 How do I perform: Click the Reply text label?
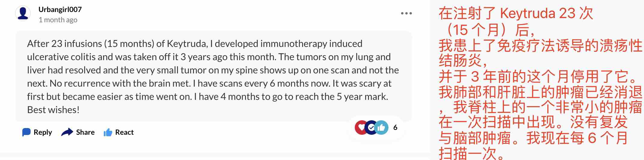[x=43, y=132]
